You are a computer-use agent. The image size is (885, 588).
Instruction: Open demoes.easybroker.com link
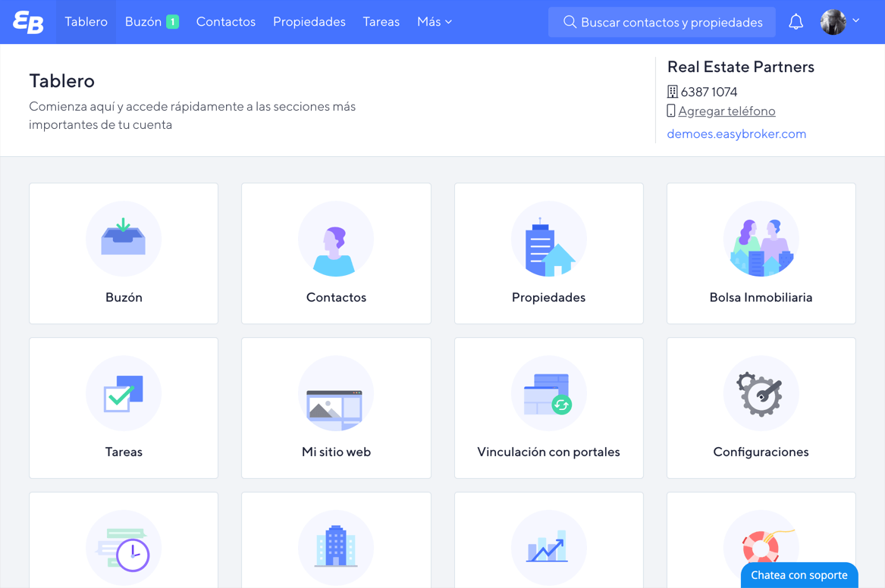coord(736,133)
